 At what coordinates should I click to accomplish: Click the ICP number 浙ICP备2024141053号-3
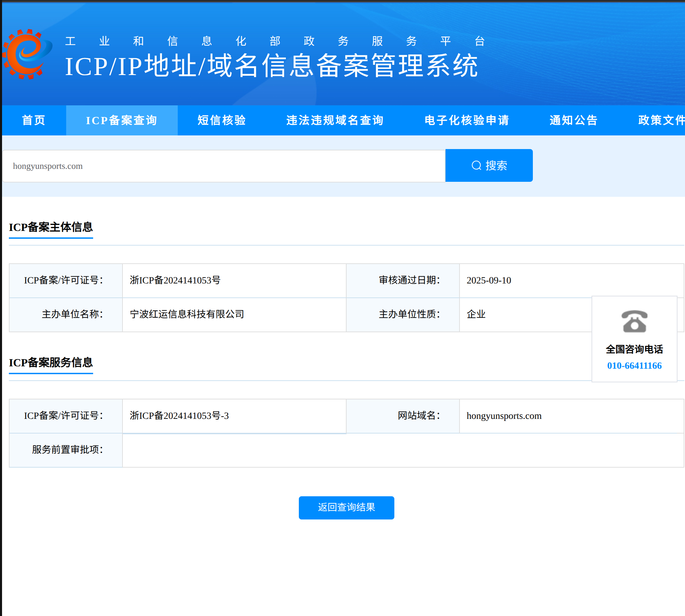[179, 415]
